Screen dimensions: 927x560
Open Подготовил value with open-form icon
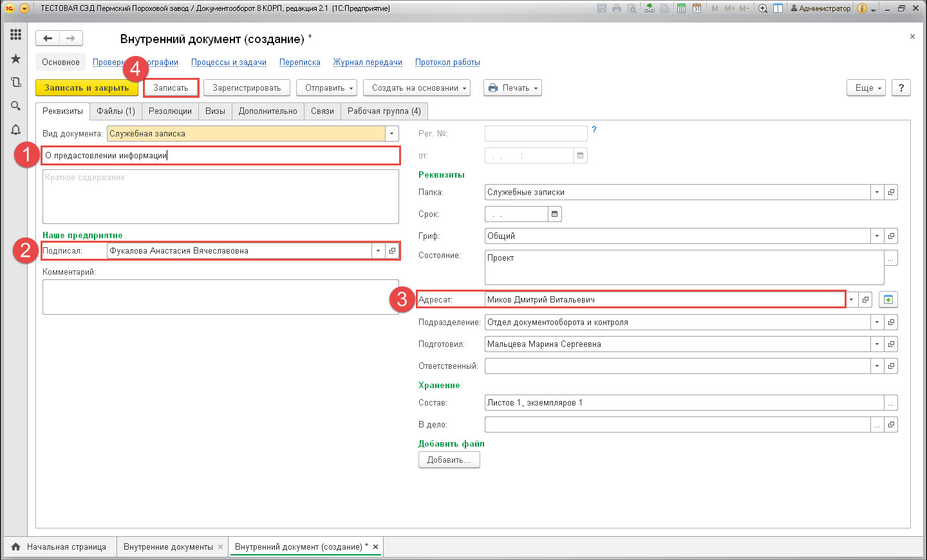tap(891, 344)
